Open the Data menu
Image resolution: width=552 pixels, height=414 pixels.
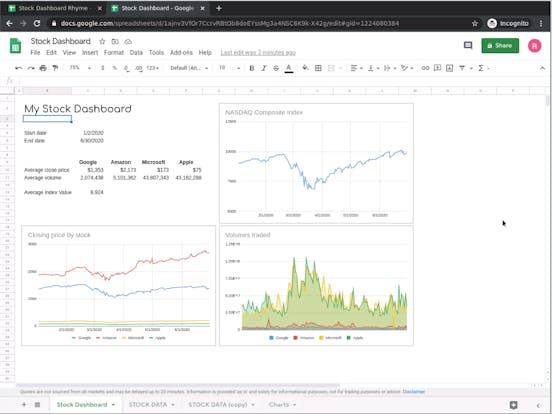point(136,52)
